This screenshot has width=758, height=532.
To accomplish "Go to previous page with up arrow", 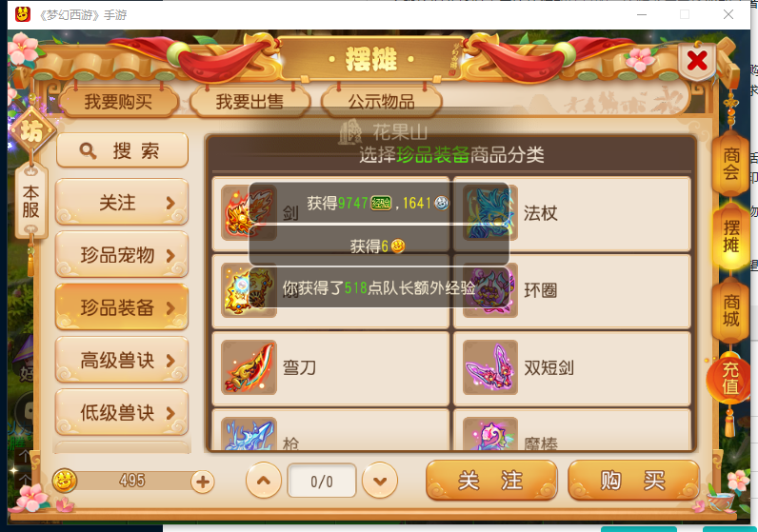I will [264, 481].
